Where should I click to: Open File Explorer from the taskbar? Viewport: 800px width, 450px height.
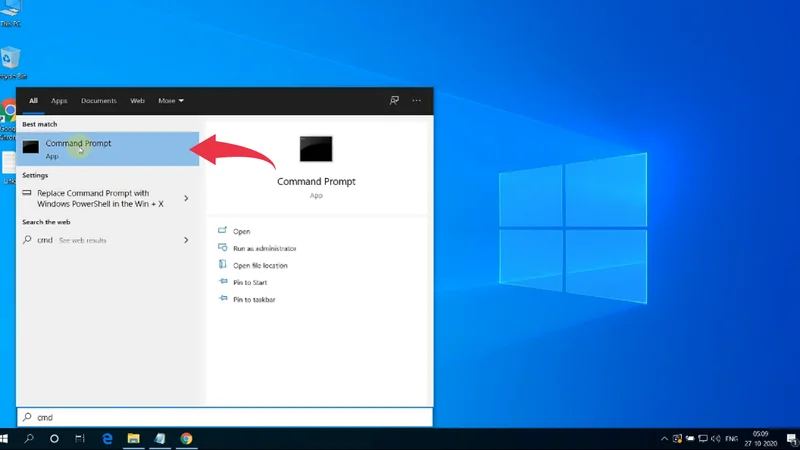133,439
